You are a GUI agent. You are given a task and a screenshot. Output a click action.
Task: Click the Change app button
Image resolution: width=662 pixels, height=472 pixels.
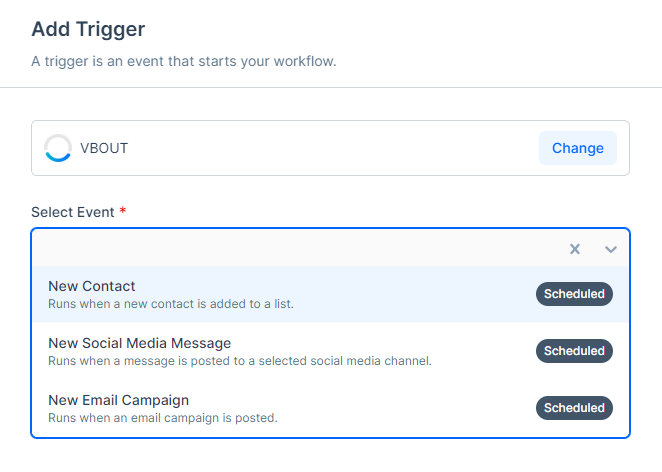(x=578, y=148)
